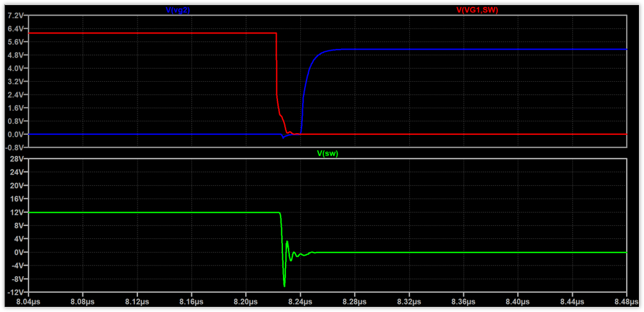Click the 8V axis label in bottom pane
The height and width of the screenshot is (312, 644).
point(19,225)
